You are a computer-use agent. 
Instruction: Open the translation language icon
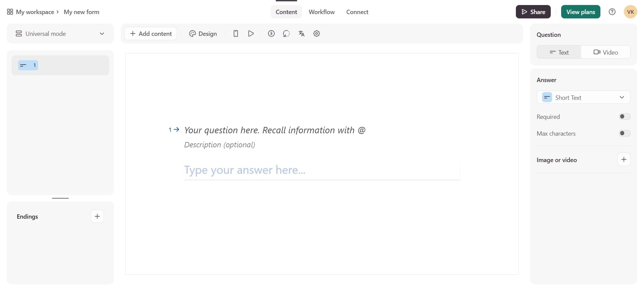coord(302,33)
